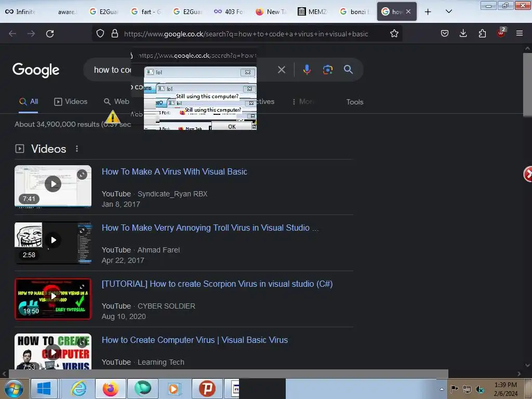
Task: Reload the page with the refresh icon
Action: (x=50, y=34)
